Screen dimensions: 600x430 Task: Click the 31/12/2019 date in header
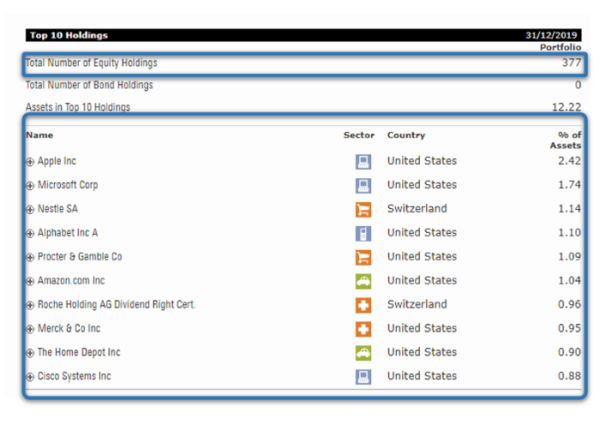(x=551, y=35)
